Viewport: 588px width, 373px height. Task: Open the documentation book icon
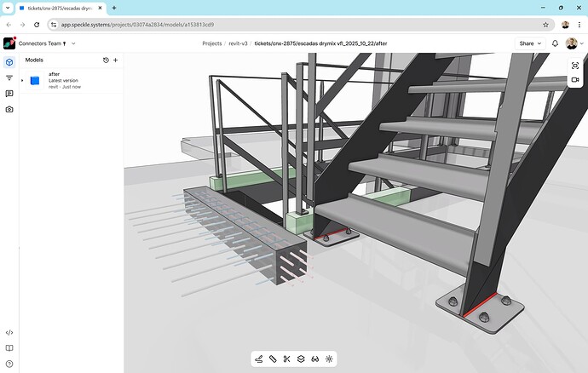point(9,348)
